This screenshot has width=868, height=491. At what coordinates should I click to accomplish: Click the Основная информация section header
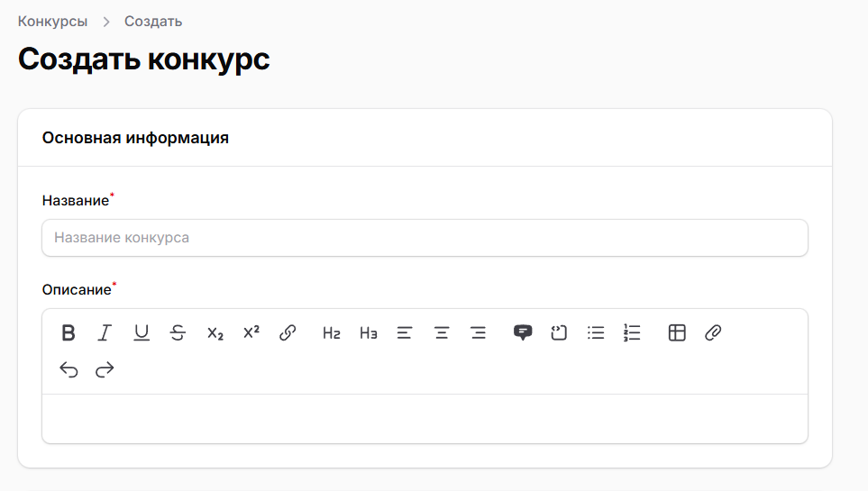pos(135,138)
